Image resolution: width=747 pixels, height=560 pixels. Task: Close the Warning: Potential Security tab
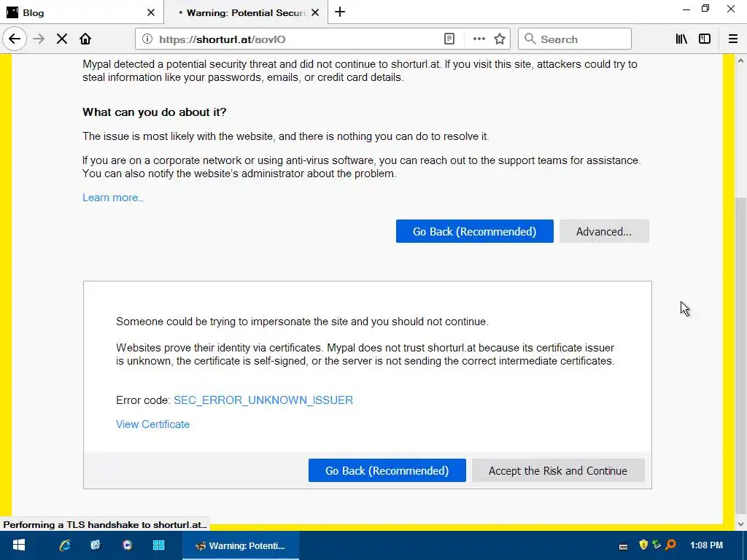tap(315, 13)
